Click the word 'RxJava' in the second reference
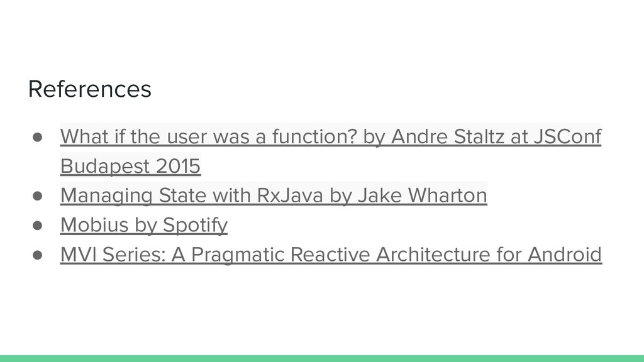 click(290, 195)
